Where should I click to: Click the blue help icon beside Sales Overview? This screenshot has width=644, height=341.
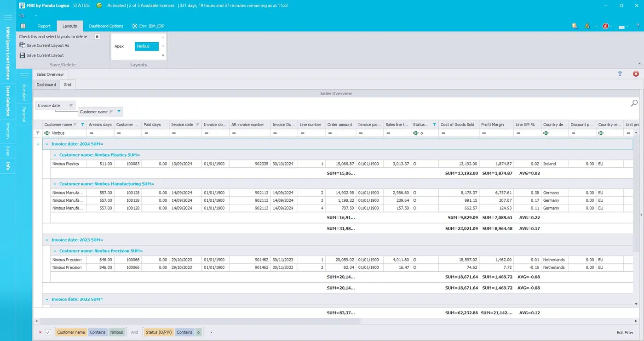620,74
